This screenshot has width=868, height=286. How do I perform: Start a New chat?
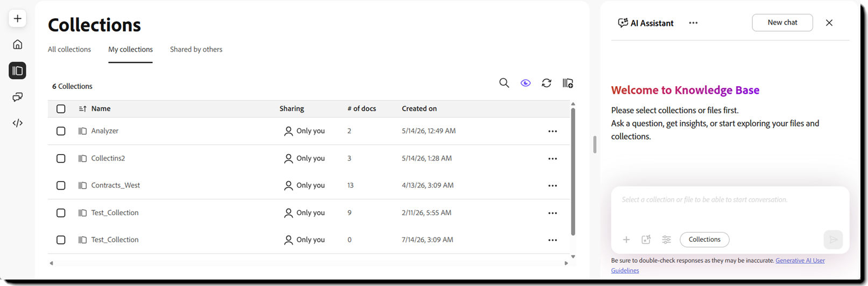(782, 23)
